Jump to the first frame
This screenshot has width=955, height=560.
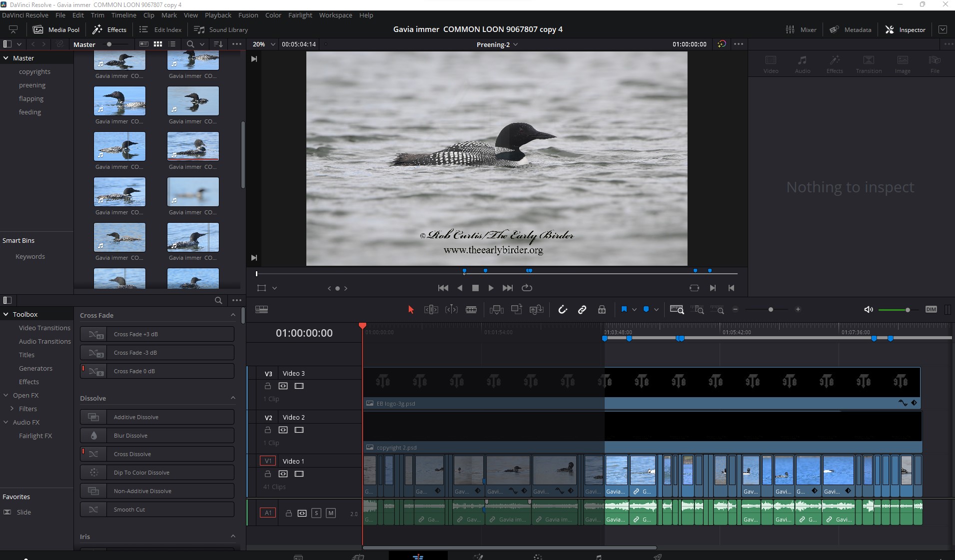443,288
